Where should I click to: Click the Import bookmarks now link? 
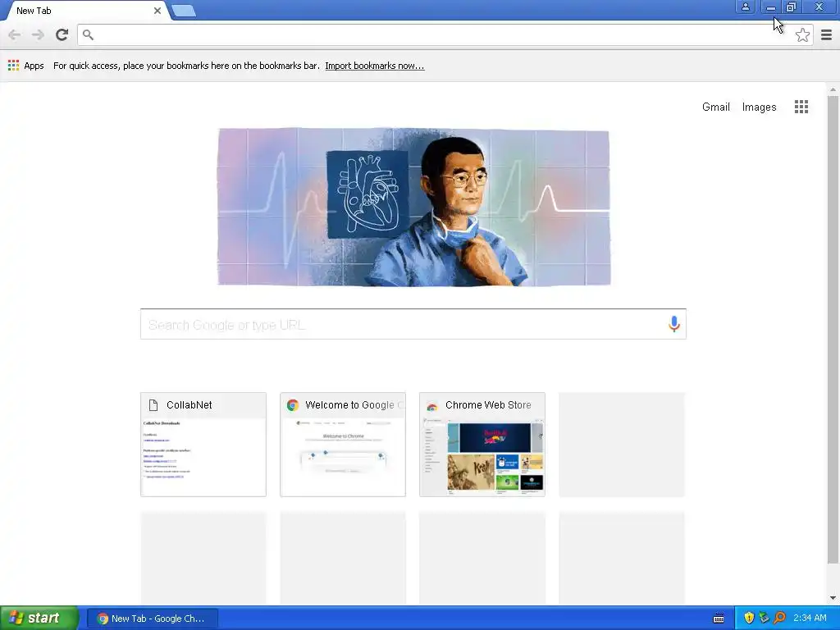[374, 66]
